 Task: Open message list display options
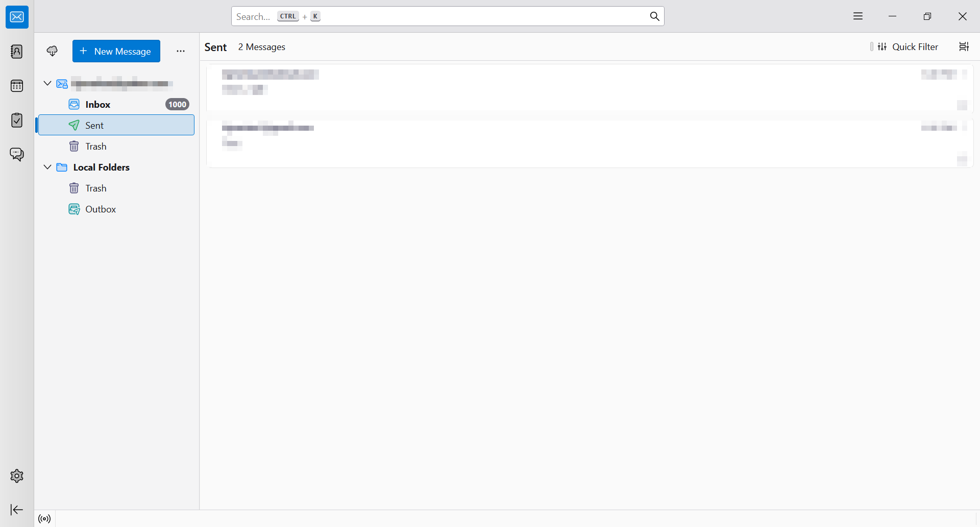tap(964, 47)
